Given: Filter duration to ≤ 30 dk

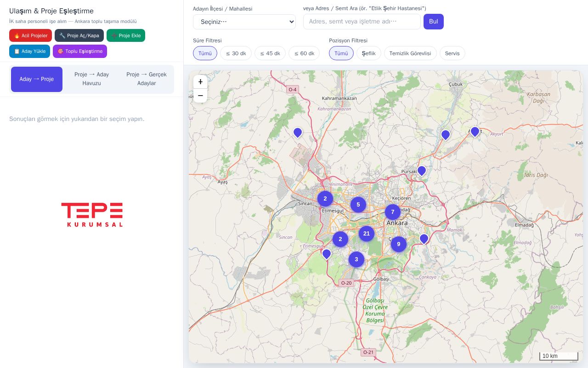Looking at the screenshot, I should click(236, 53).
